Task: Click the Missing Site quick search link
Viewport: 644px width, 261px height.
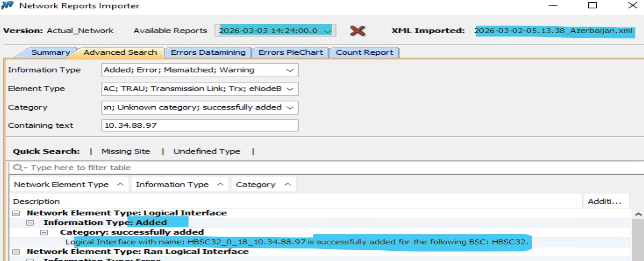Action: click(x=125, y=152)
